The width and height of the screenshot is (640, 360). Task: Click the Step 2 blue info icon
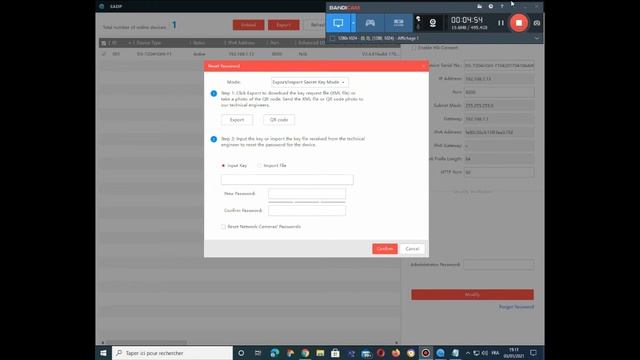tap(213, 139)
